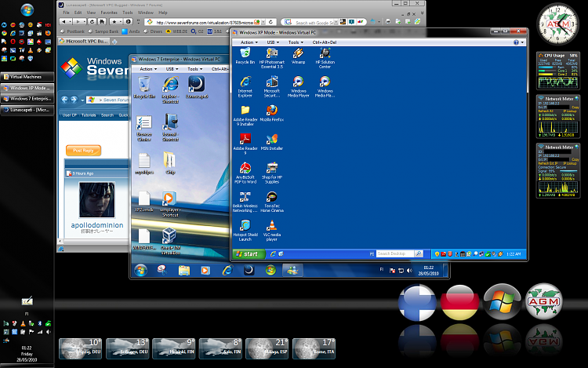This screenshot has height=368, width=588.
Task: Open Lunascape View menu
Action: click(91, 13)
